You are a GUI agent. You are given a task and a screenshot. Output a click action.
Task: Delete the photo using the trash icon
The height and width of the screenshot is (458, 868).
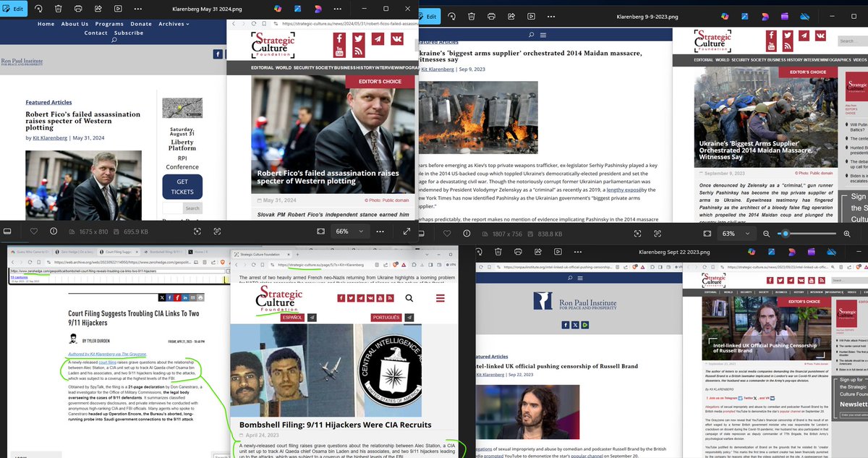tap(58, 9)
